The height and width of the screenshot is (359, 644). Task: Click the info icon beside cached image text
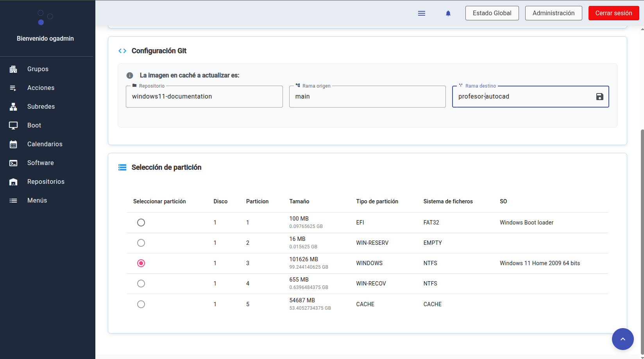click(x=130, y=75)
